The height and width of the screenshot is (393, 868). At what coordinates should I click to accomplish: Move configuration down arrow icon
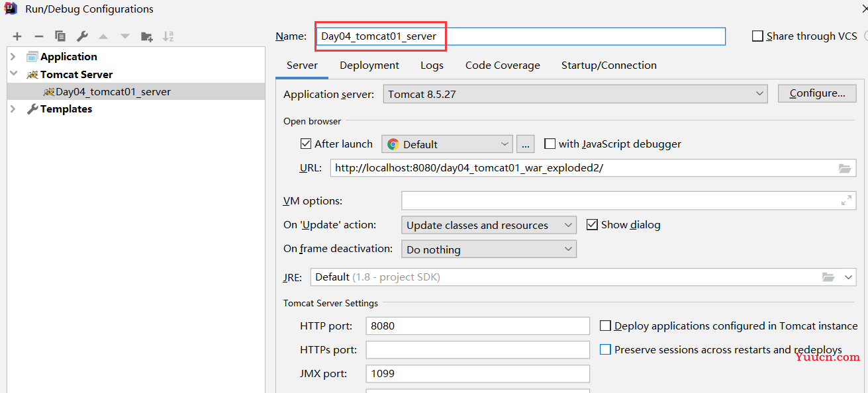124,36
